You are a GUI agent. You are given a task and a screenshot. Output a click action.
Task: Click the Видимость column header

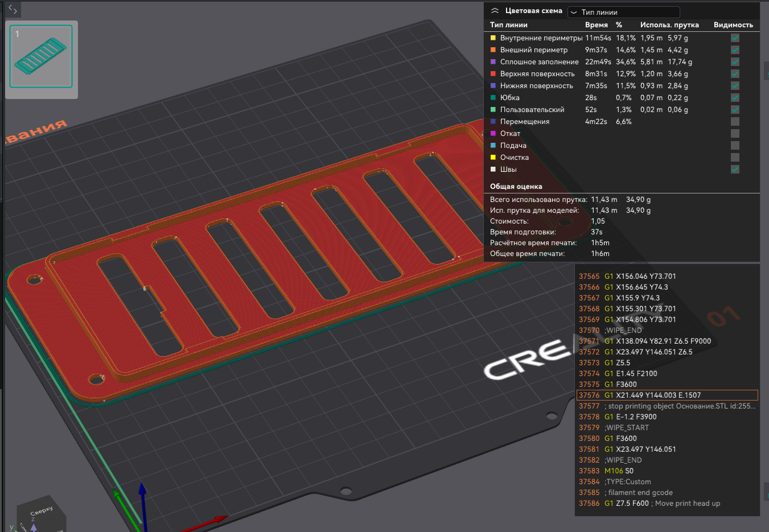(x=733, y=25)
